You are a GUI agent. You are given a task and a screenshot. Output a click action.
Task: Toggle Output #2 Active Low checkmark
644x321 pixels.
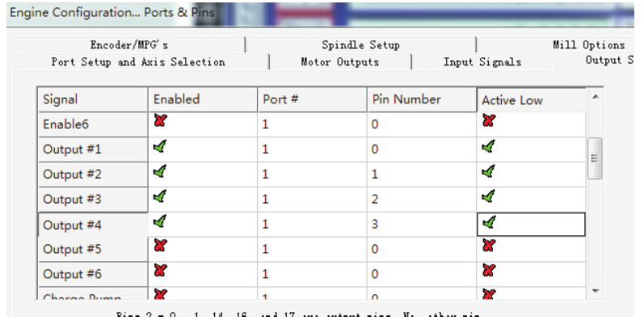click(488, 171)
